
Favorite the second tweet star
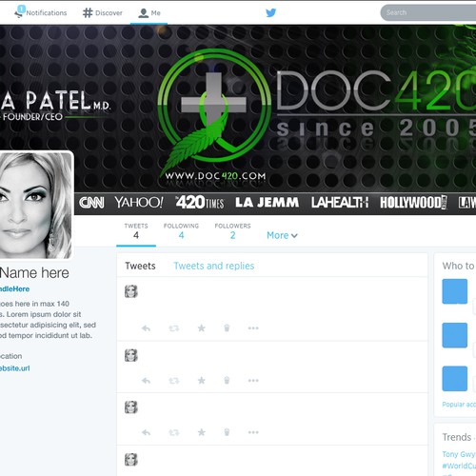[x=201, y=380]
